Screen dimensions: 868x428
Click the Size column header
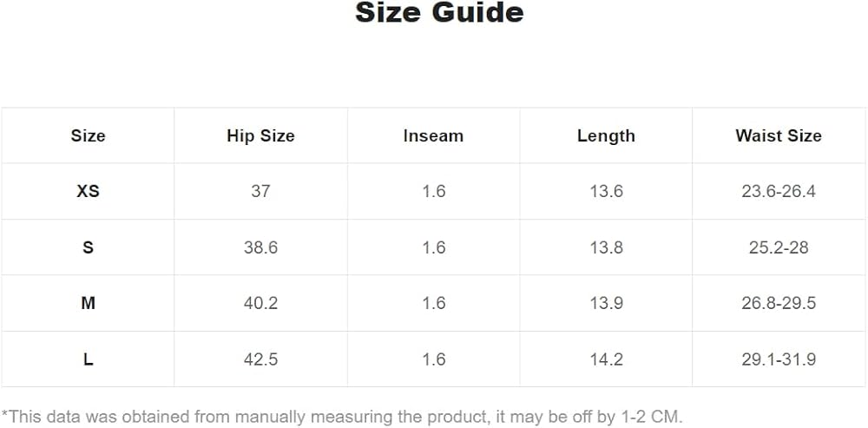pos(88,136)
